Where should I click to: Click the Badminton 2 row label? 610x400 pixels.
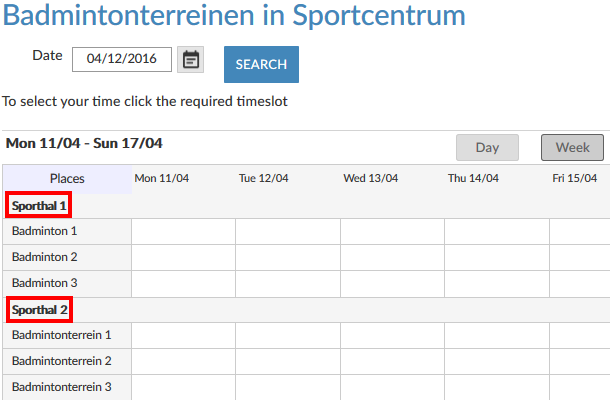[45, 257]
